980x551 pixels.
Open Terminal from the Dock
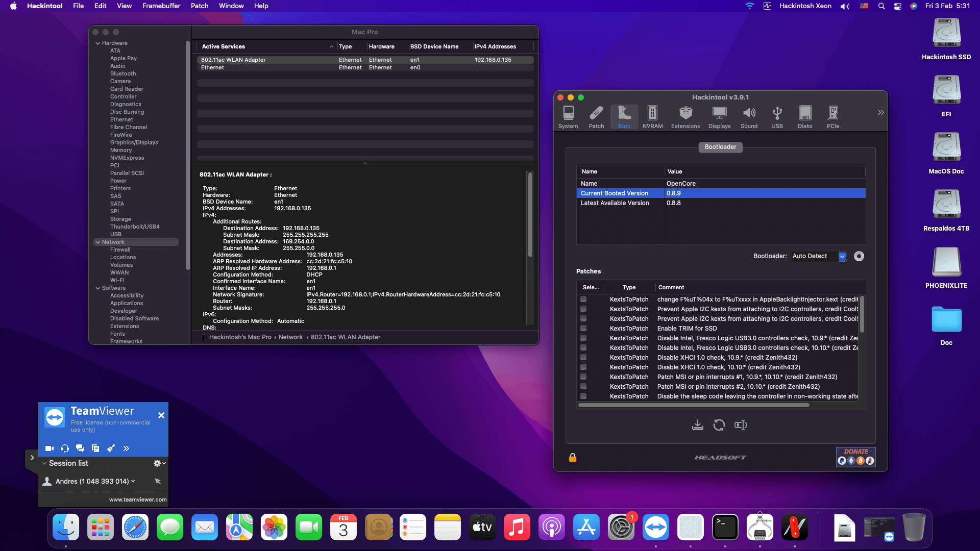tap(725, 528)
